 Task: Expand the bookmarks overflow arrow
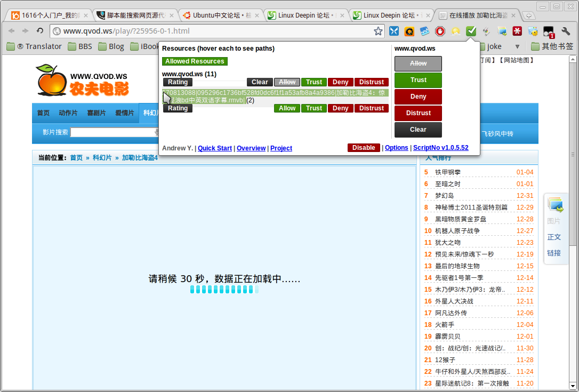click(x=517, y=46)
